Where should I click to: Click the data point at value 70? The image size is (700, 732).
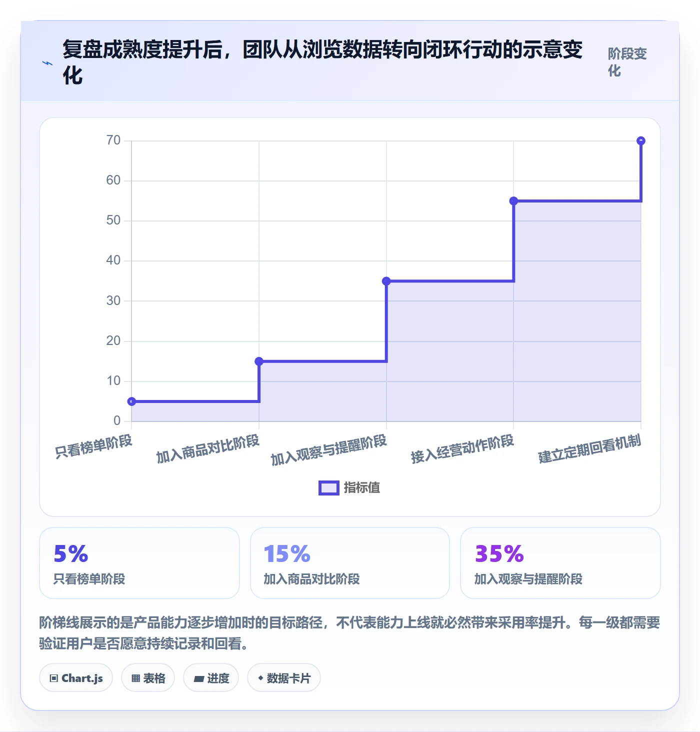[641, 141]
